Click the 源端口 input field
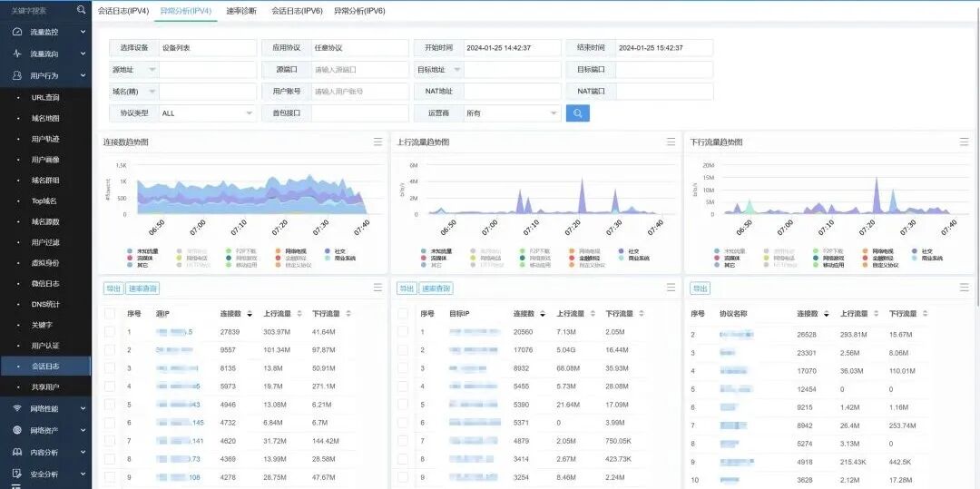The image size is (980, 489). (360, 69)
